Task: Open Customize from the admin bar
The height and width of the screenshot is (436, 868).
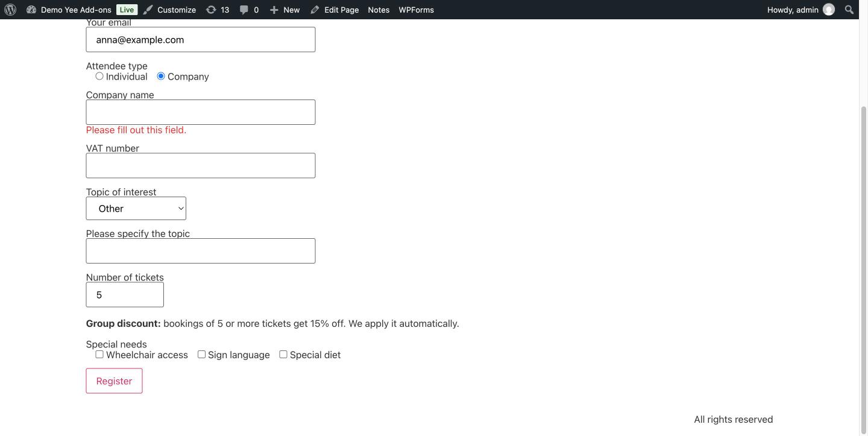Action: click(169, 10)
